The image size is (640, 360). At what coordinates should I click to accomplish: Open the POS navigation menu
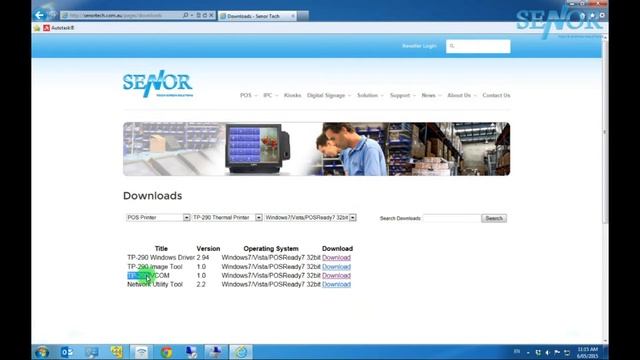(248, 95)
